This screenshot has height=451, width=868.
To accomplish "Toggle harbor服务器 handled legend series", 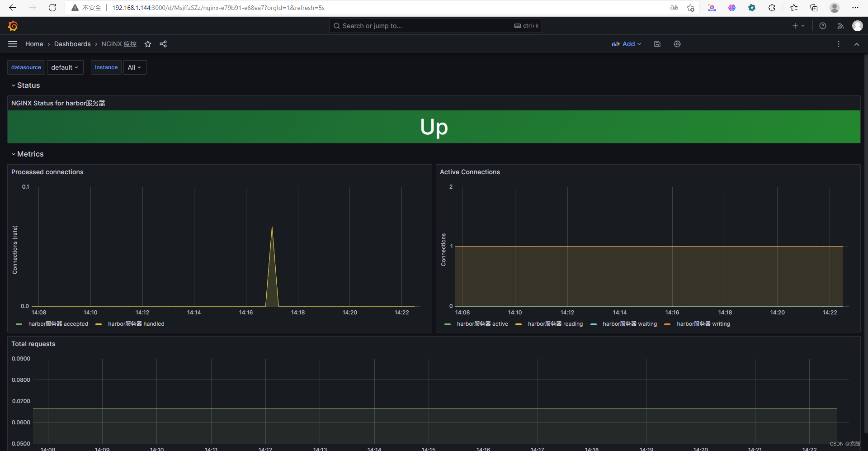I will pos(136,324).
